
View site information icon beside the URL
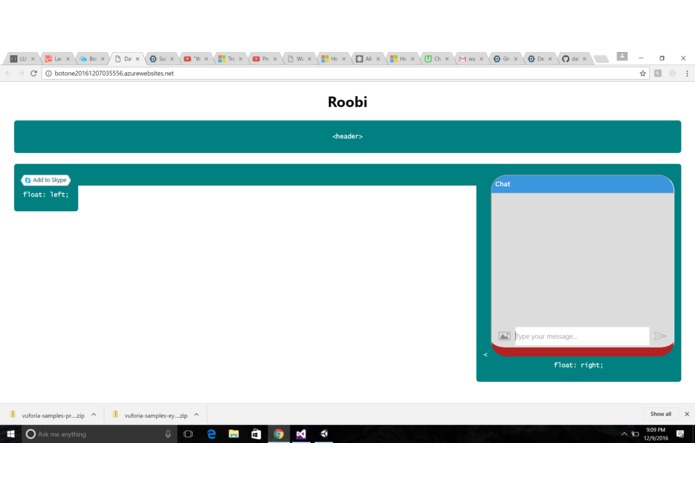(x=49, y=74)
